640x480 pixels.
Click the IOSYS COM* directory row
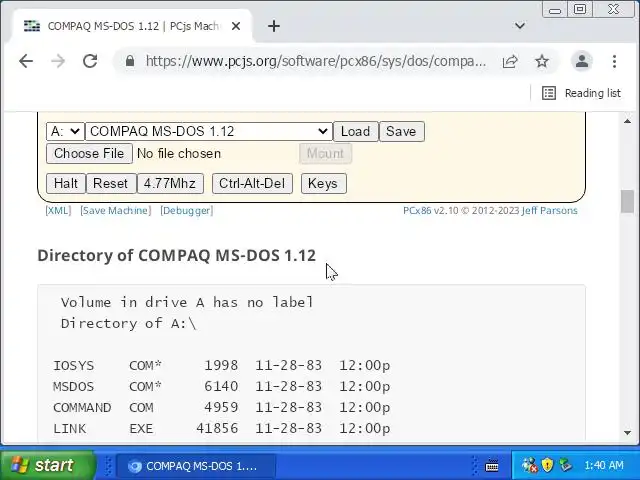click(x=222, y=365)
